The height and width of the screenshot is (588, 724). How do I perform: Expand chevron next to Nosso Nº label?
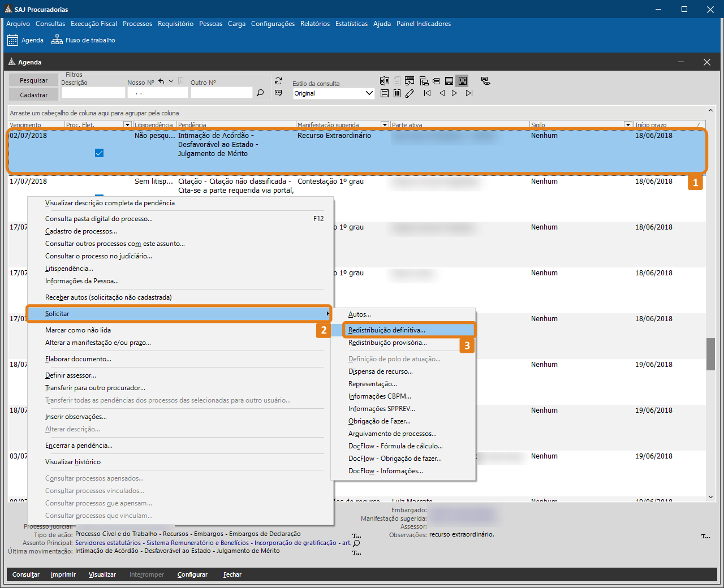pos(171,81)
